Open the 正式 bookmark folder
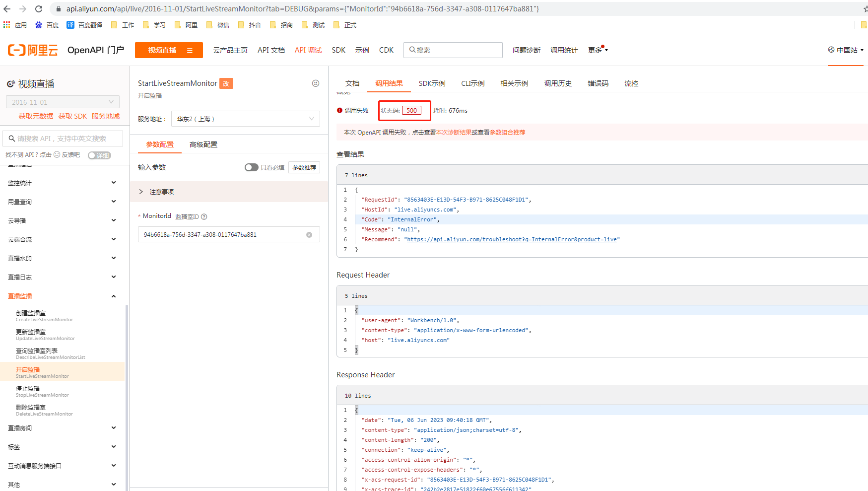Screen dimensions: 868x491 click(344, 25)
